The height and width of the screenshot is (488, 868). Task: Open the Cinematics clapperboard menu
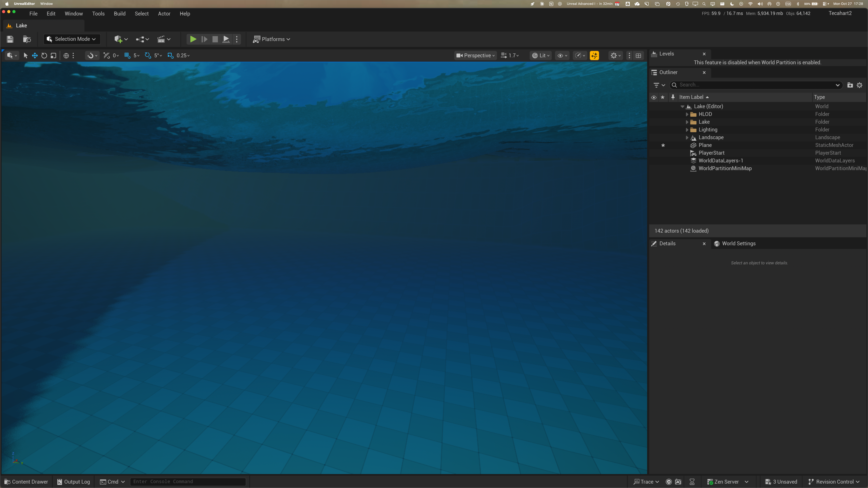pos(164,39)
